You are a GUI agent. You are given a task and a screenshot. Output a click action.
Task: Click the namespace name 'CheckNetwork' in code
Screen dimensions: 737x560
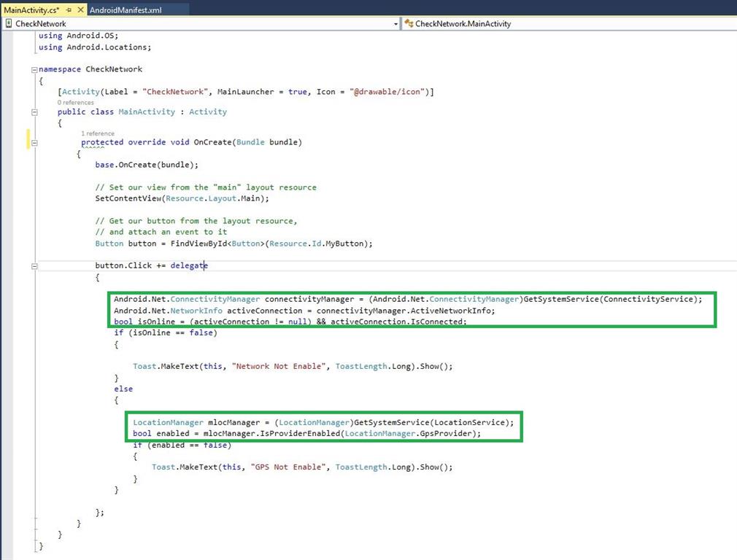(114, 69)
